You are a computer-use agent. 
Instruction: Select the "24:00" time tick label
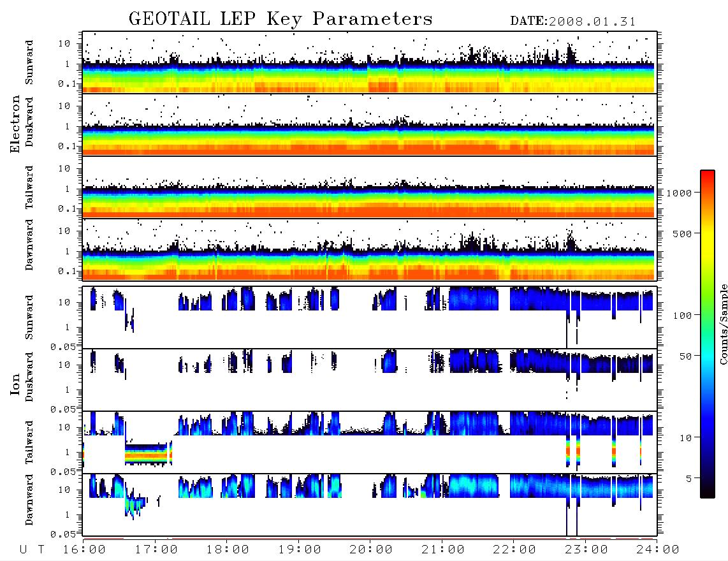[x=658, y=550]
